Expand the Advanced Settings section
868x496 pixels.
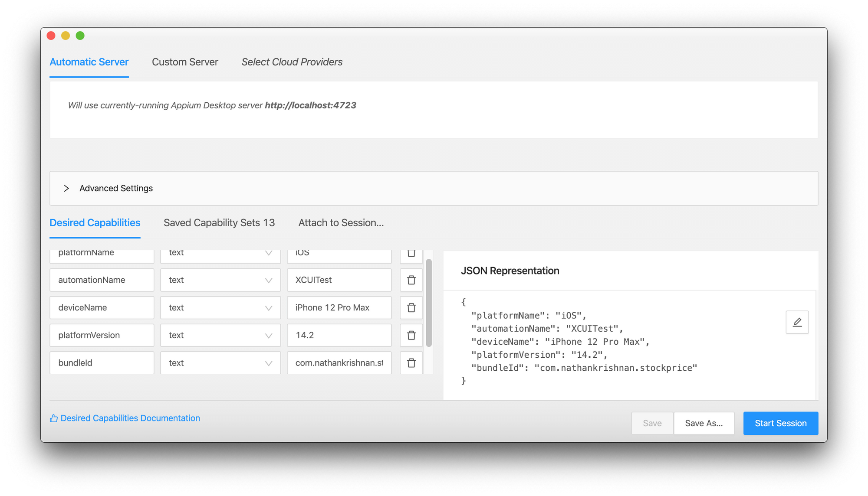pos(66,188)
